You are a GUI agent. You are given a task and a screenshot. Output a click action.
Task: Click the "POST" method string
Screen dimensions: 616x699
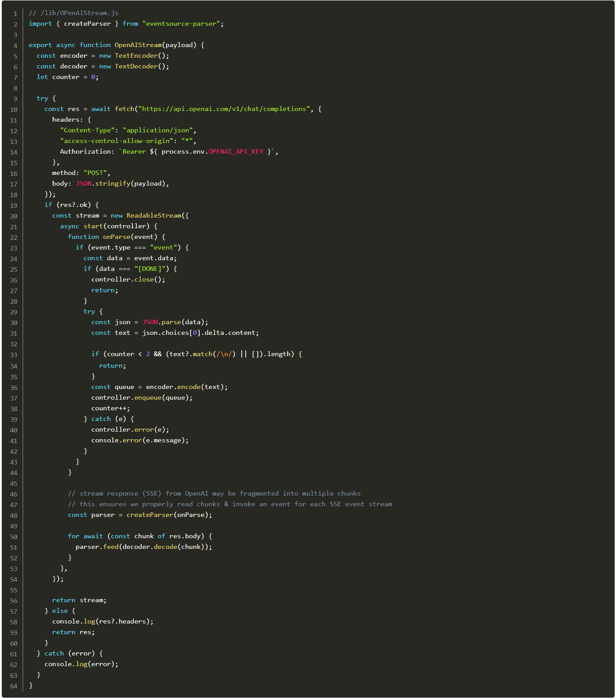(95, 173)
